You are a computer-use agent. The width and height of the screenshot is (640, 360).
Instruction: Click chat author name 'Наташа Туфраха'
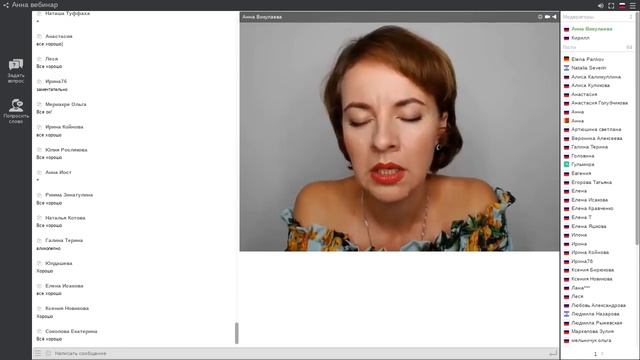click(x=67, y=13)
